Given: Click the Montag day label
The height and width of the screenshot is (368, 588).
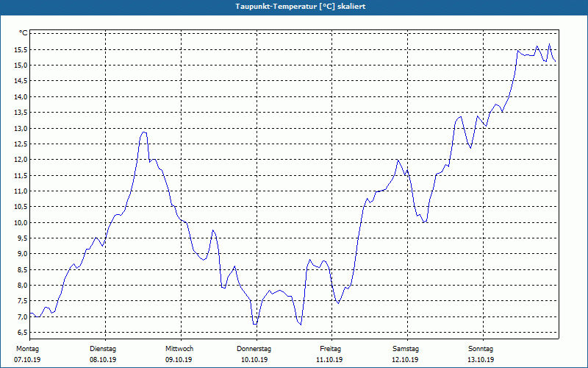Looking at the screenshot, I should 27,349.
